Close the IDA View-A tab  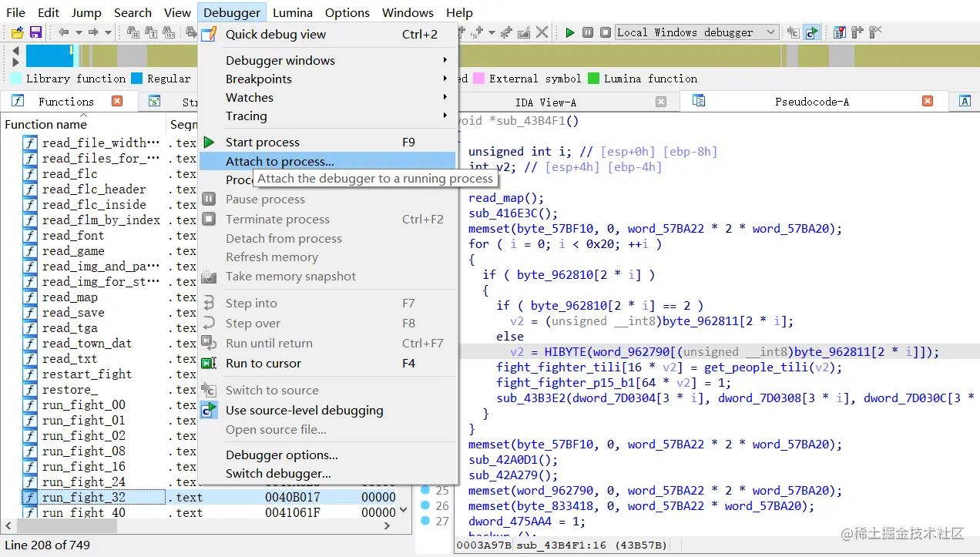tap(661, 101)
